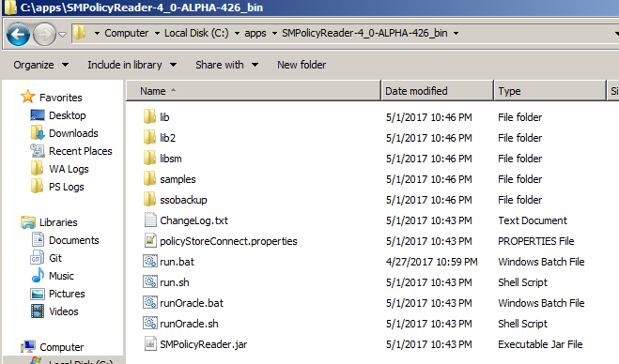
Task: Click the Favorites star icon
Action: 28,97
